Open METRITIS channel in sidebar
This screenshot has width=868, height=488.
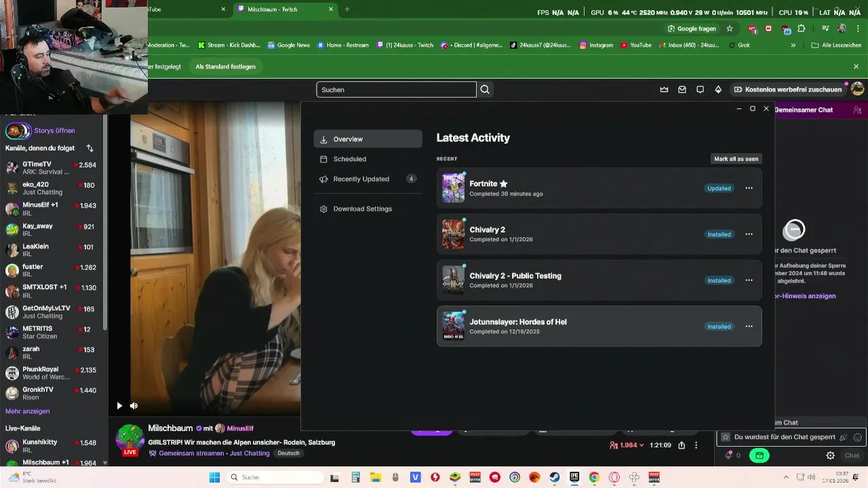[52, 332]
